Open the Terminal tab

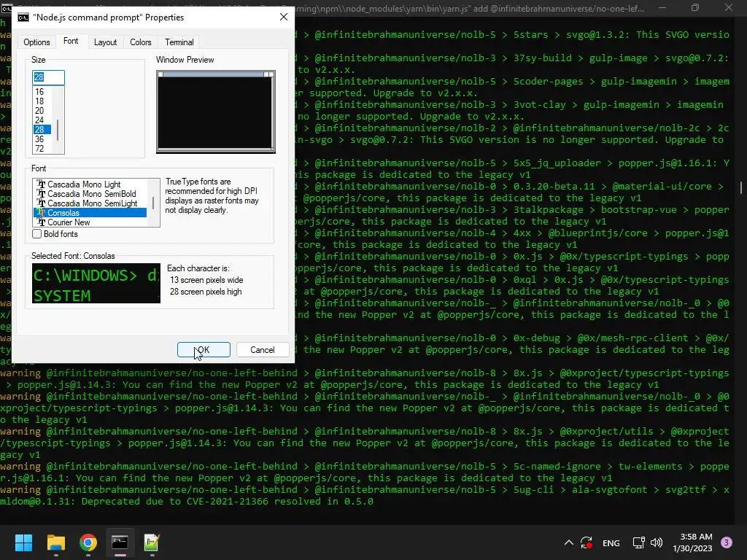[x=179, y=42]
